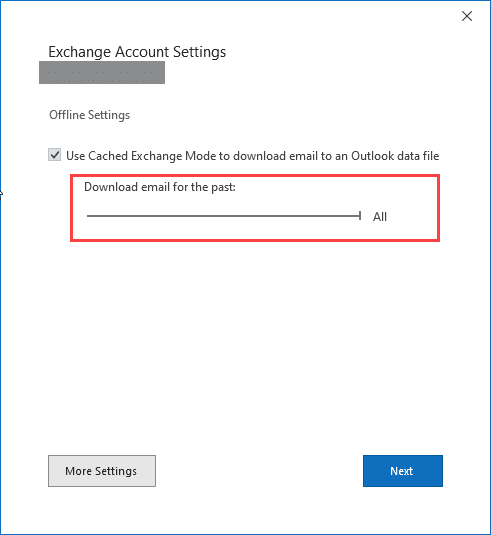
Task: Click the left end of the email slider
Action: pyautogui.click(x=88, y=216)
